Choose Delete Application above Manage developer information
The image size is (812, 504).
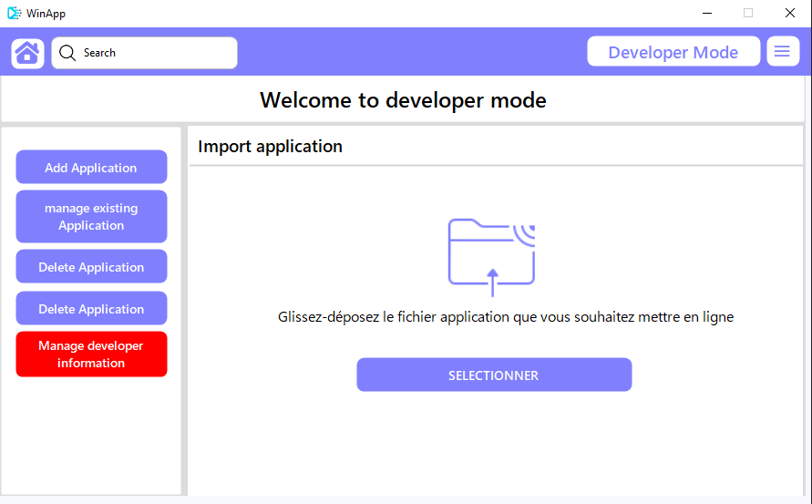coord(91,308)
